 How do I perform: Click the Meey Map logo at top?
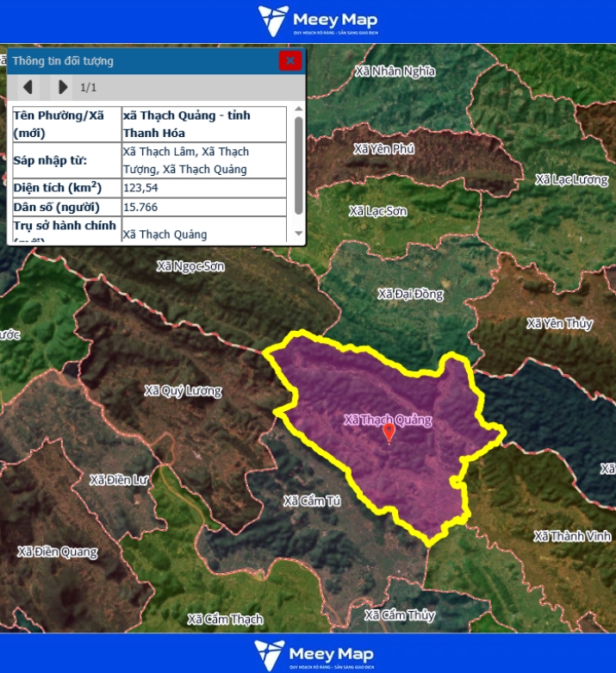317,22
